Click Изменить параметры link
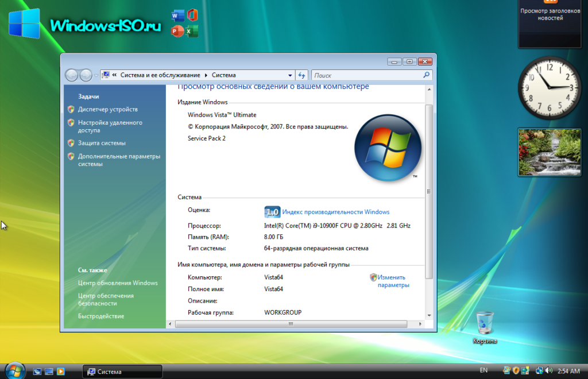 [393, 281]
